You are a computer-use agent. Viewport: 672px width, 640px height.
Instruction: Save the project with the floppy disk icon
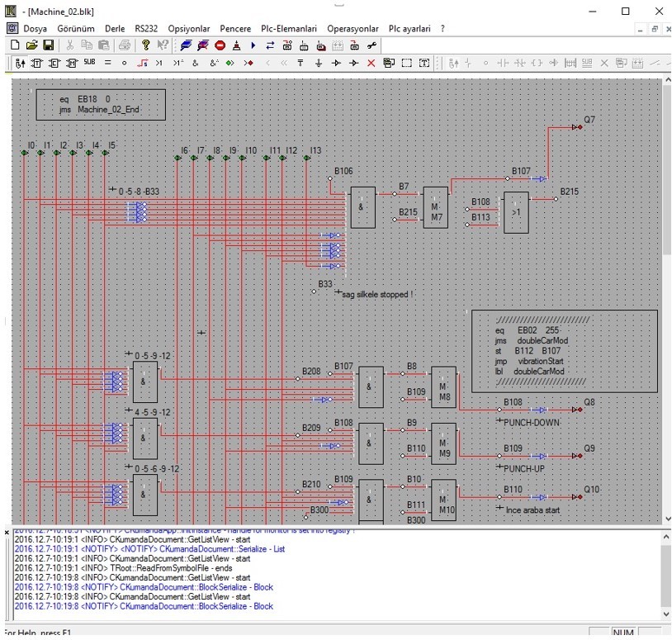pyautogui.click(x=48, y=45)
